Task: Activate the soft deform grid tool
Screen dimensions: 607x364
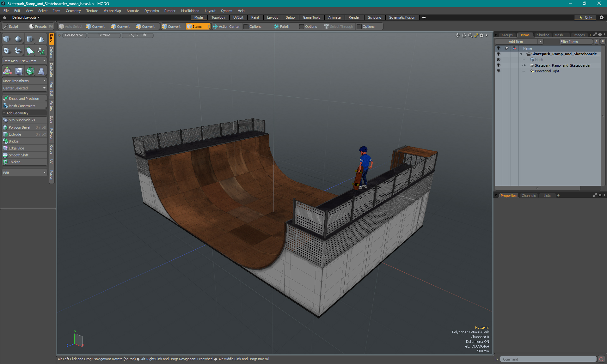Action: click(x=19, y=71)
